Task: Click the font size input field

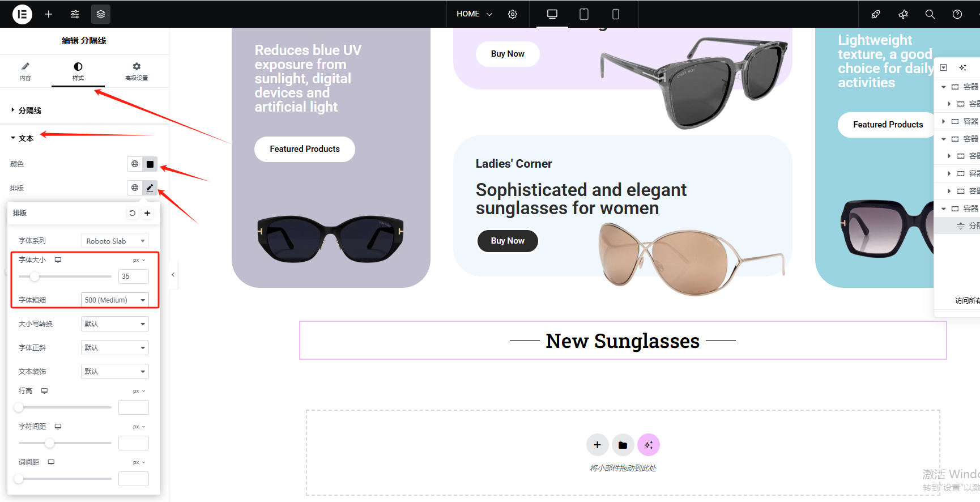Action: pos(133,276)
